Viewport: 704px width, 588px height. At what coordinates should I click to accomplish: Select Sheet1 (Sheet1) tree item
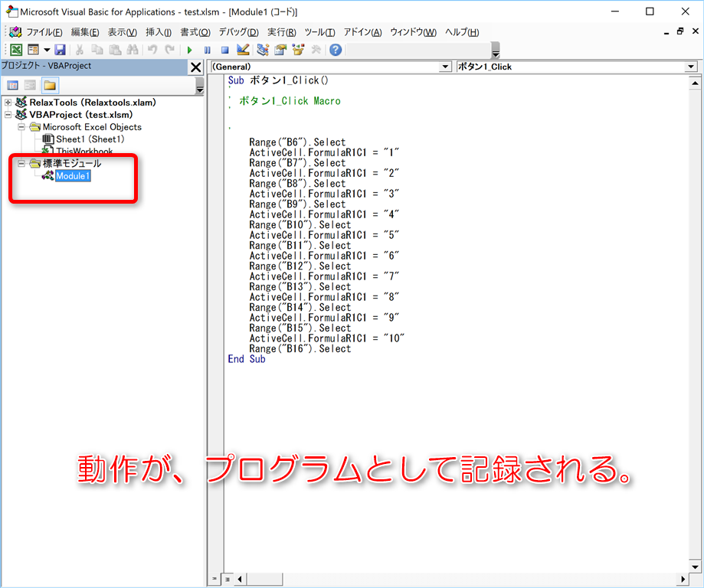coord(90,139)
